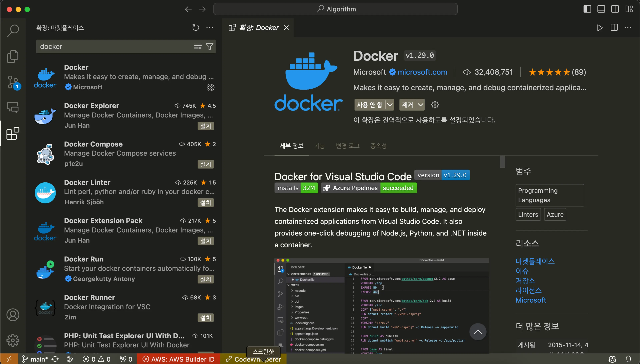
Task: Open the 저장소 repository link
Action: (x=525, y=280)
